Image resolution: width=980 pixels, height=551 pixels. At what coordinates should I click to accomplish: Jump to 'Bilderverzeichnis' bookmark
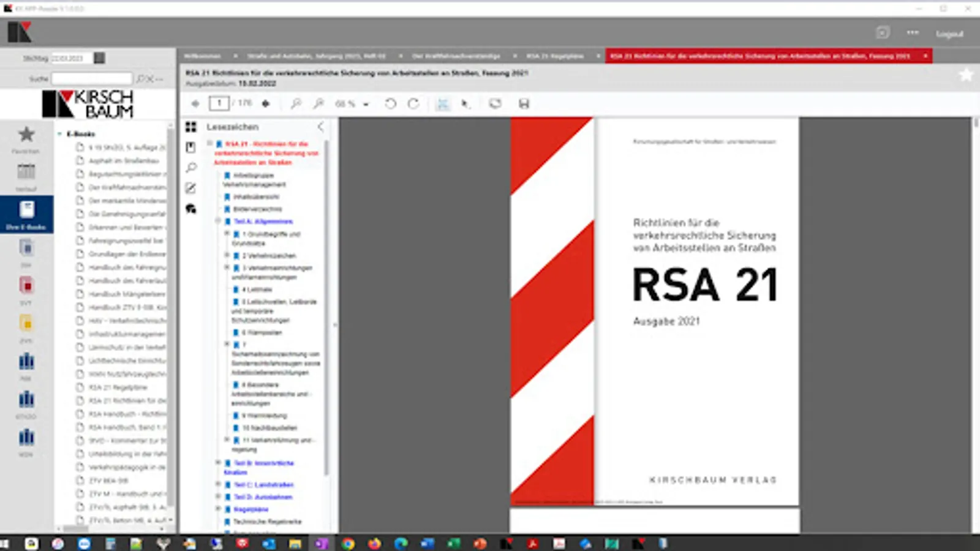[x=257, y=209]
